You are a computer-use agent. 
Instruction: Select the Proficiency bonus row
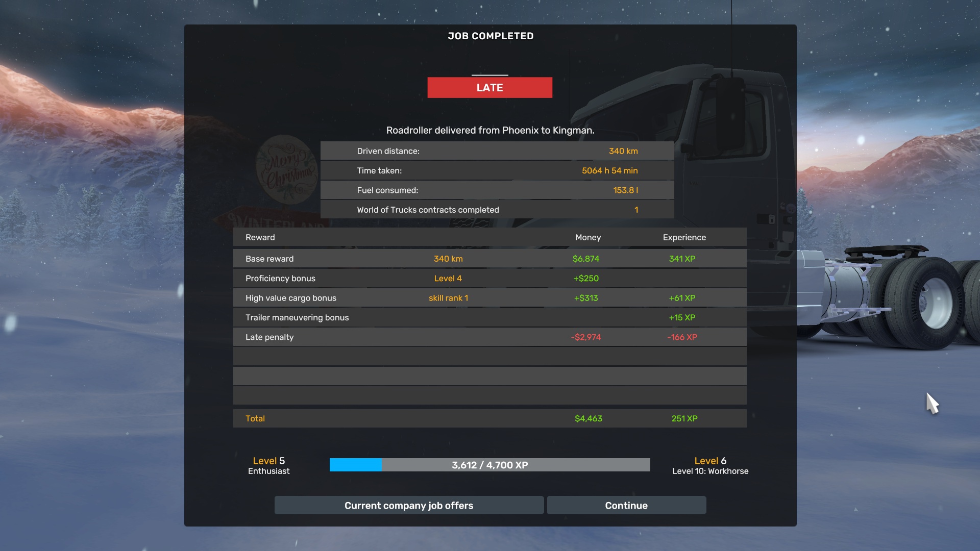tap(489, 278)
